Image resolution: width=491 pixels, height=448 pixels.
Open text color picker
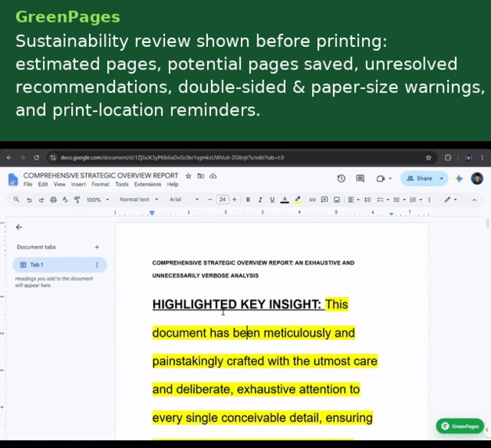(285, 199)
